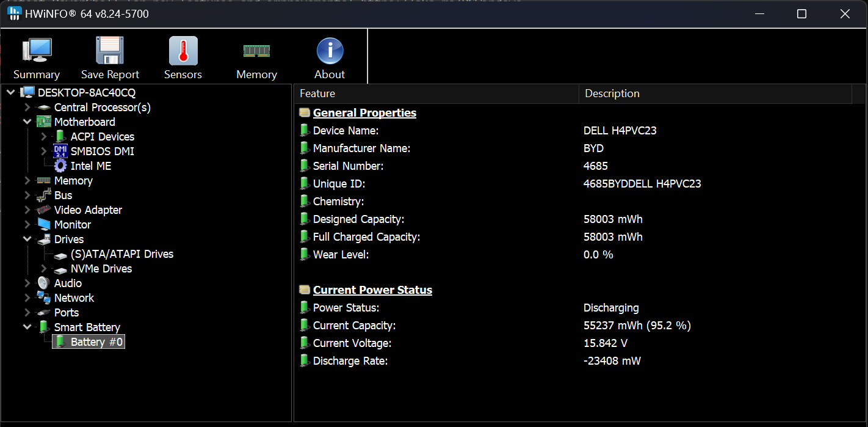
Task: Expand the Ports node
Action: [27, 312]
